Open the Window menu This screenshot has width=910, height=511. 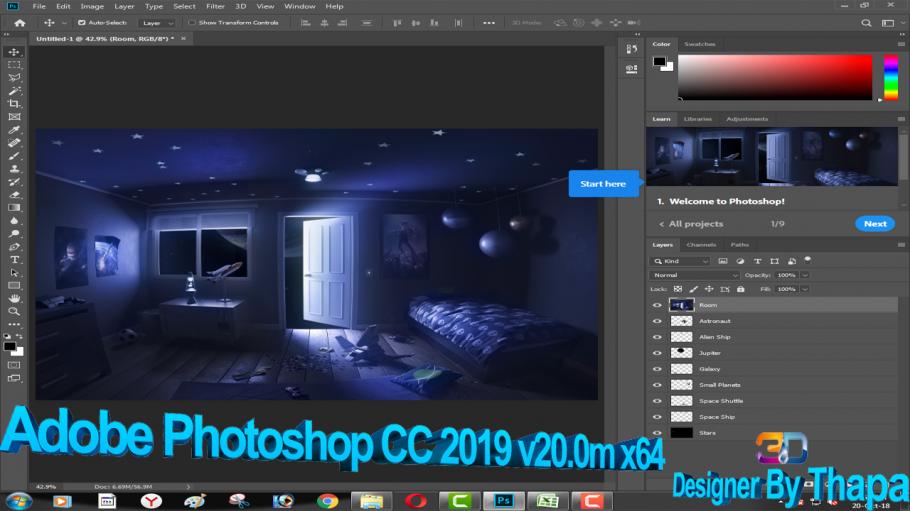tap(299, 6)
